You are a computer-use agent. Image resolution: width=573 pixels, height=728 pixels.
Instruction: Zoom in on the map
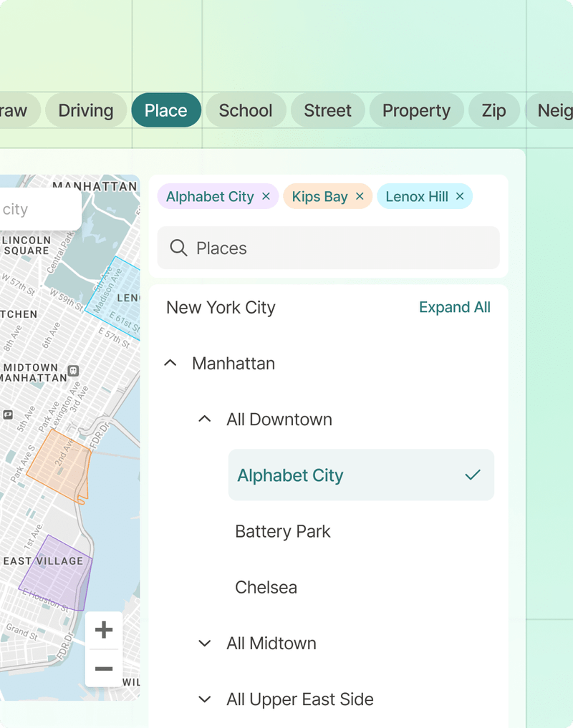pos(104,630)
